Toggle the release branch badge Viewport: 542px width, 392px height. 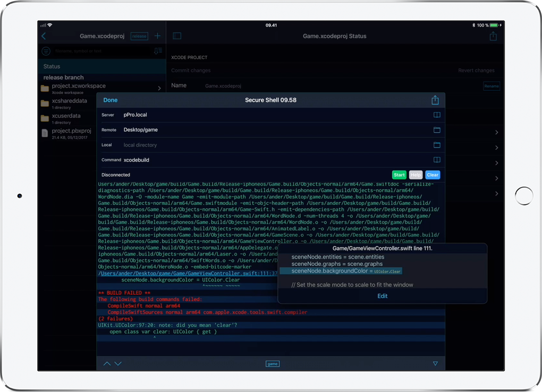[139, 36]
